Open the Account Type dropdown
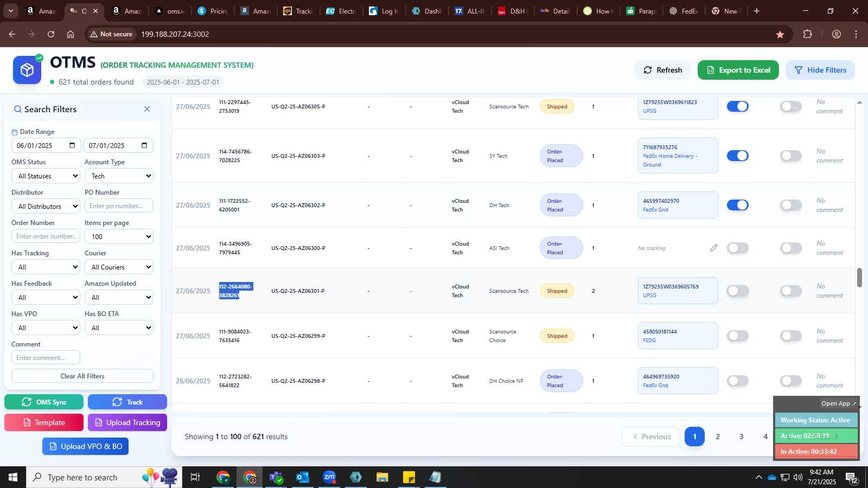The height and width of the screenshot is (488, 868). (119, 176)
